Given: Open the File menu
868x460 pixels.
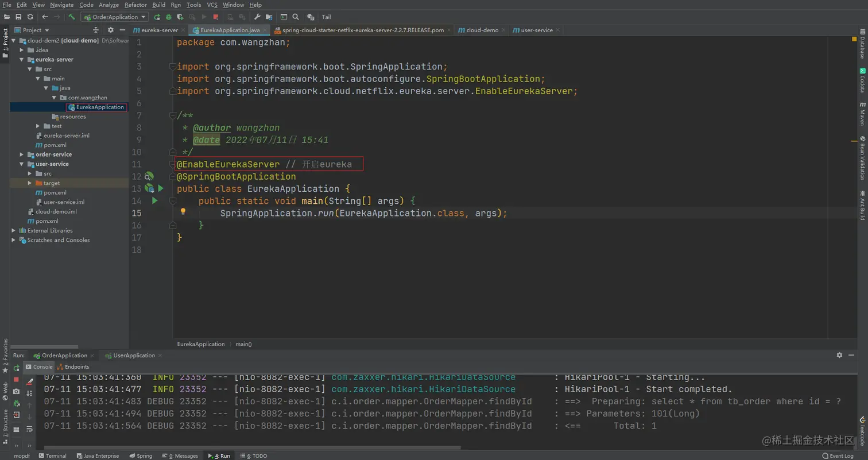Looking at the screenshot, I should point(7,5).
